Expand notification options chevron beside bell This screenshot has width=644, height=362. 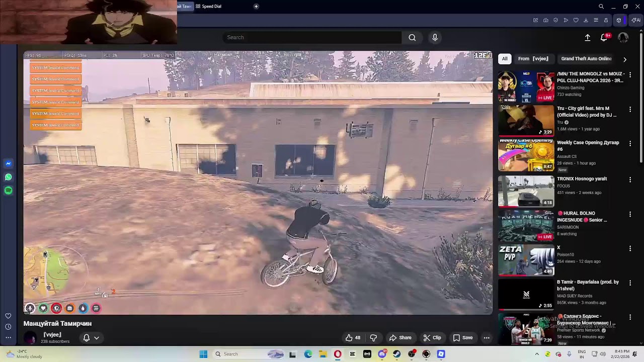(x=97, y=338)
